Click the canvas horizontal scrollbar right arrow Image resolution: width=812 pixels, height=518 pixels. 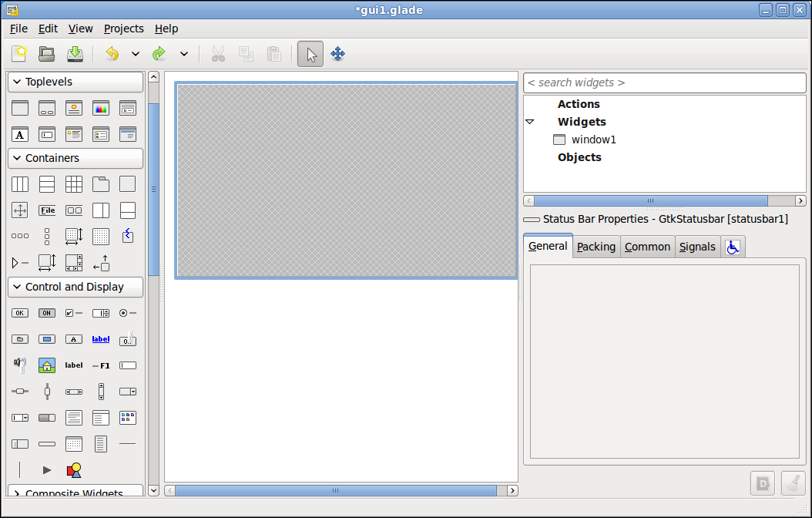point(512,490)
